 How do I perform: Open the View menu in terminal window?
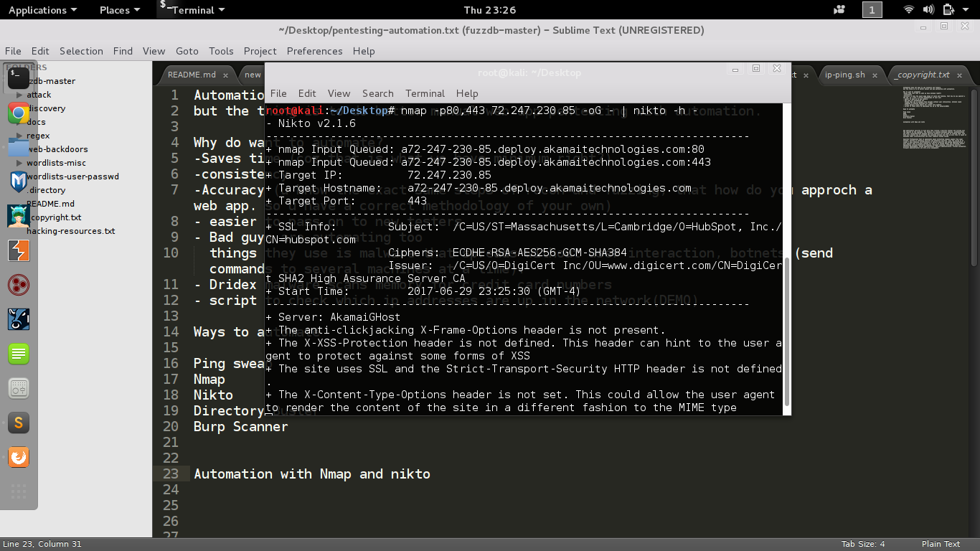point(339,93)
